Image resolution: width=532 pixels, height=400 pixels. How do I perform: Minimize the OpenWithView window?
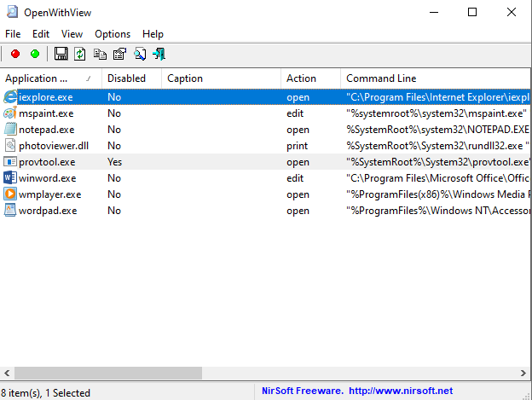(434, 12)
